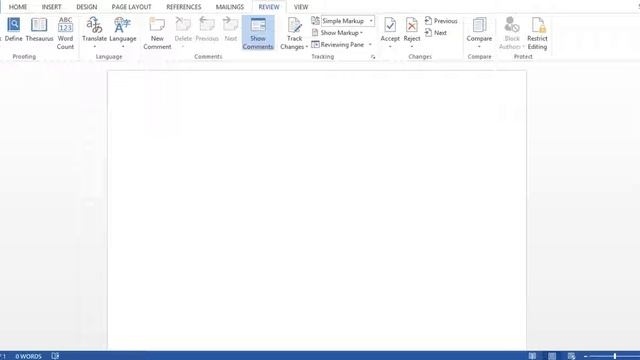
Task: Switch to the DESIGN tab
Action: click(x=87, y=7)
